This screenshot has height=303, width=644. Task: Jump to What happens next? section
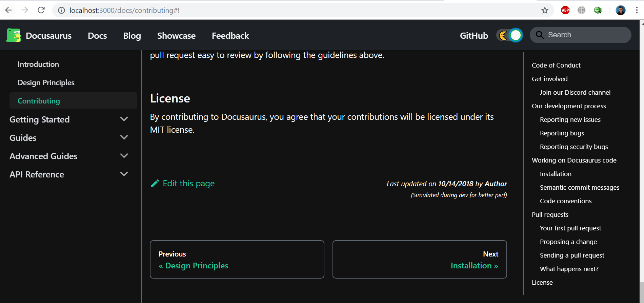click(x=569, y=269)
